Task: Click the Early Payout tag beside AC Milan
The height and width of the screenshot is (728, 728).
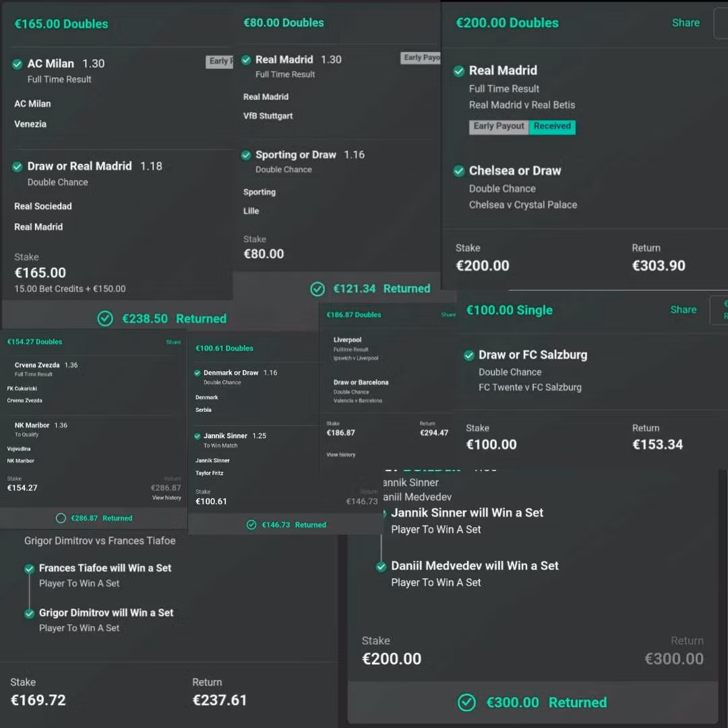Action: click(219, 61)
